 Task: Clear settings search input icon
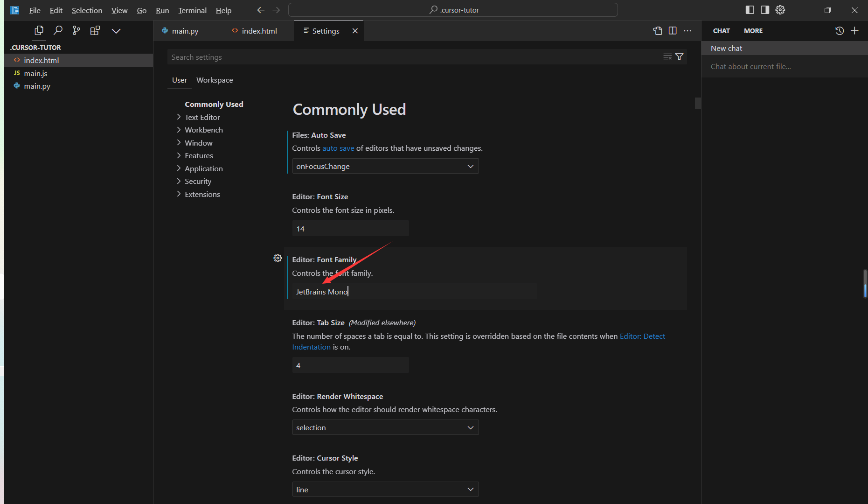(x=667, y=56)
